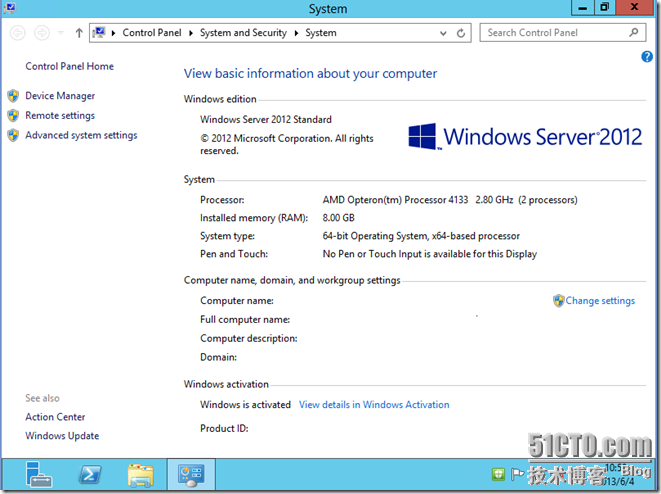The width and height of the screenshot is (661, 494).
Task: Open Server Manager from the taskbar
Action: coord(38,474)
